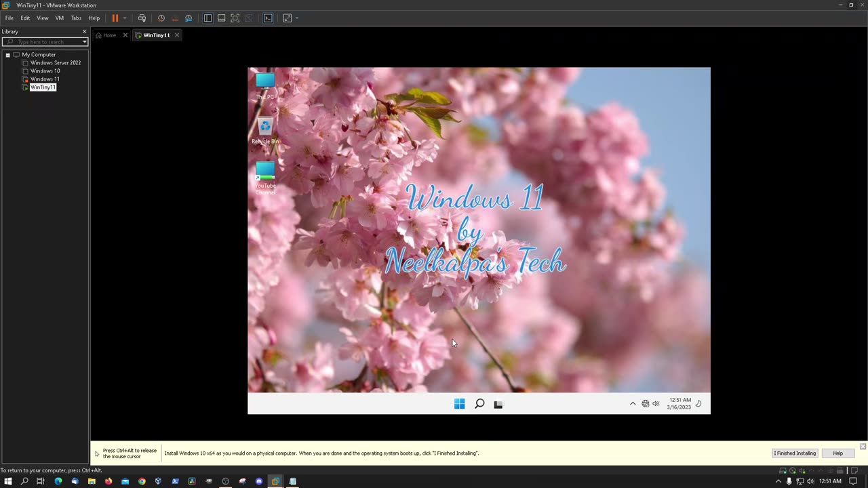Click VMware status bar message log icon

click(854, 470)
